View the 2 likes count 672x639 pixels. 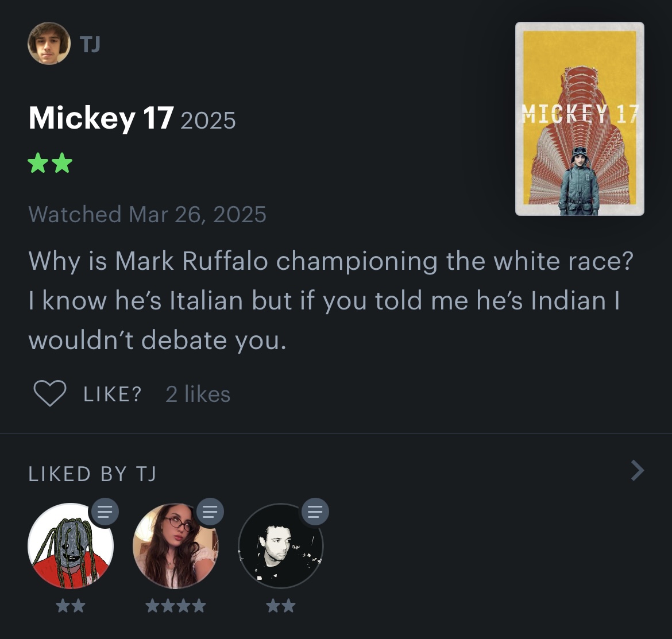point(198,394)
